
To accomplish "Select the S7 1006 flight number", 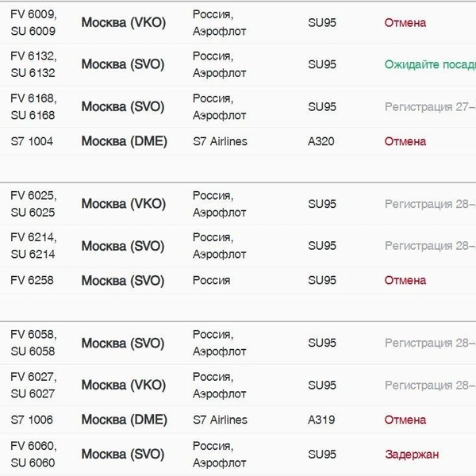I will point(32,420).
